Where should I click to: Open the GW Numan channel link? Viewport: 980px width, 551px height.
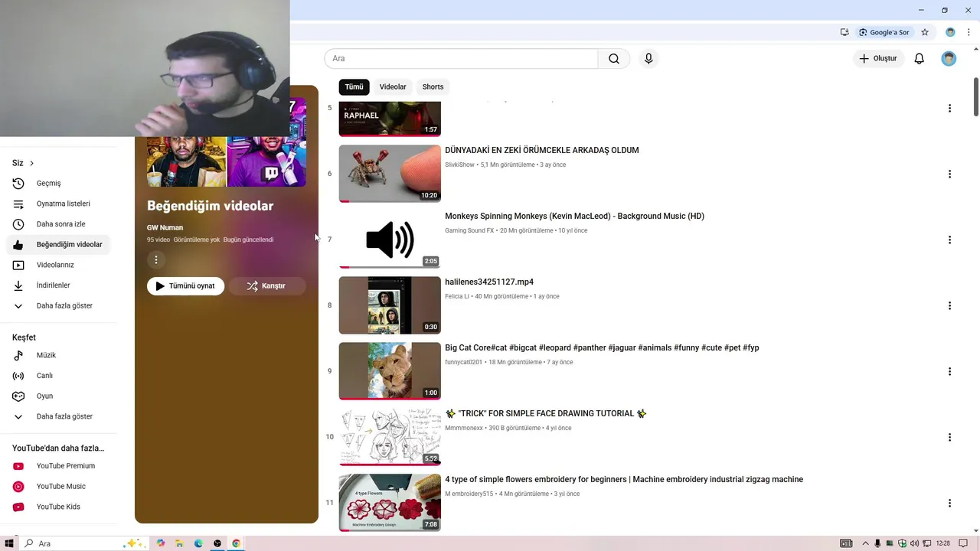pyautogui.click(x=165, y=227)
